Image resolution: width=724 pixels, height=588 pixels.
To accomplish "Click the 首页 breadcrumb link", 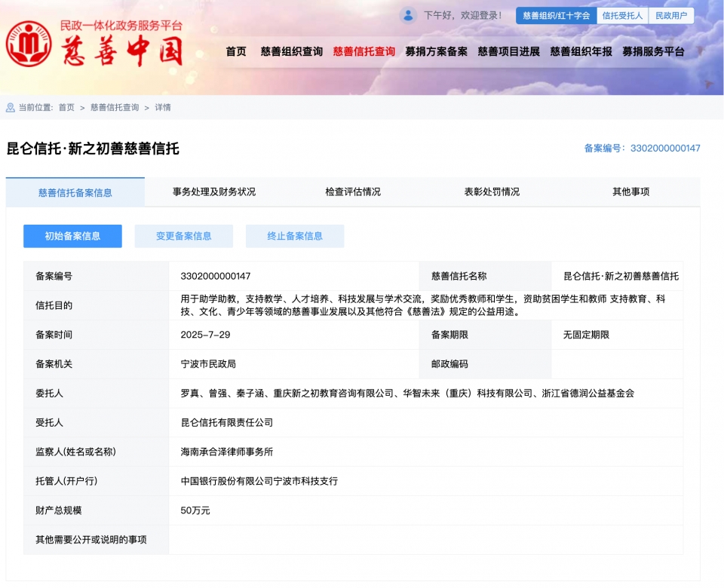I will click(x=66, y=108).
